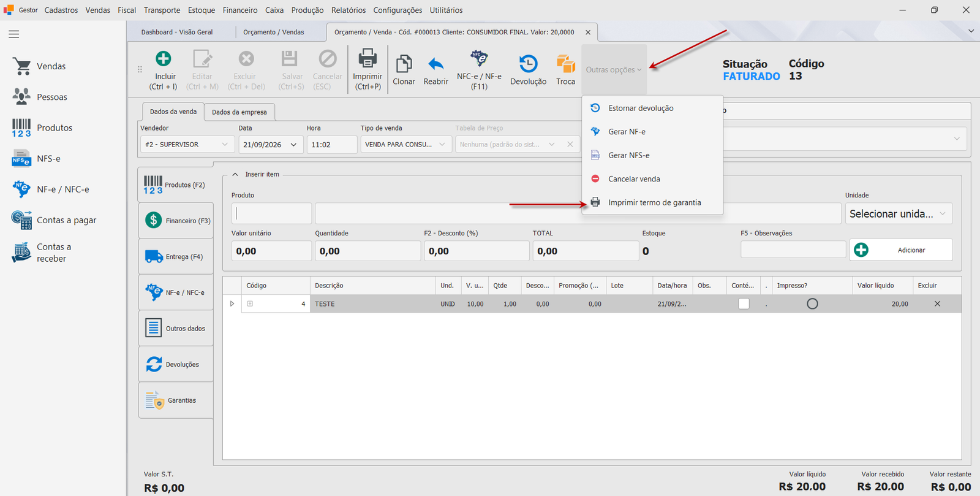Choose Estornar devolução from menu
Screen dimensions: 980x496
click(x=652, y=109)
